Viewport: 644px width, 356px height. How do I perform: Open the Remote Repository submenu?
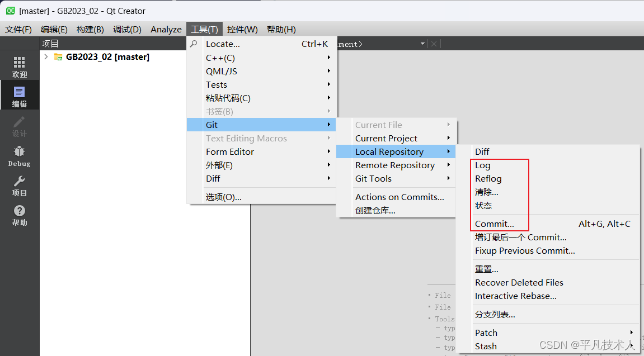[x=394, y=165]
